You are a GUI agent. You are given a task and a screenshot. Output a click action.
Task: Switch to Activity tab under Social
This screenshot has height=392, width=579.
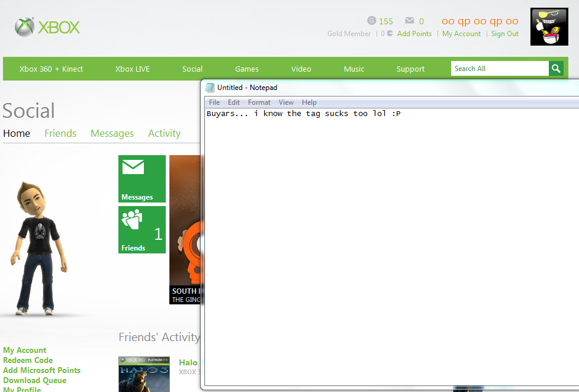(165, 133)
